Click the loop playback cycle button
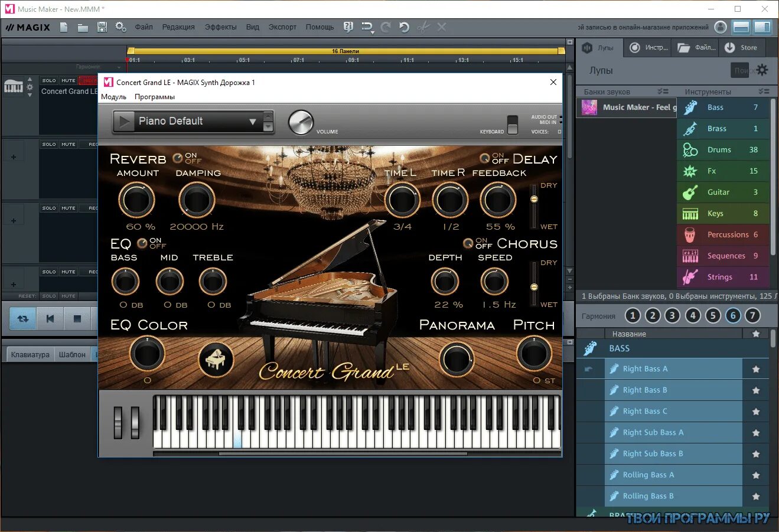This screenshot has width=779, height=532. click(22, 319)
